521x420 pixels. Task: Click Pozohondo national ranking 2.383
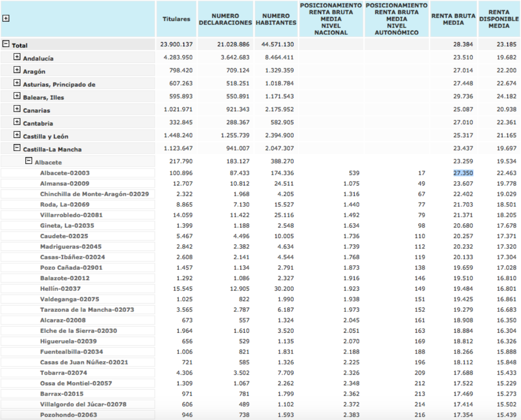[x=351, y=415]
